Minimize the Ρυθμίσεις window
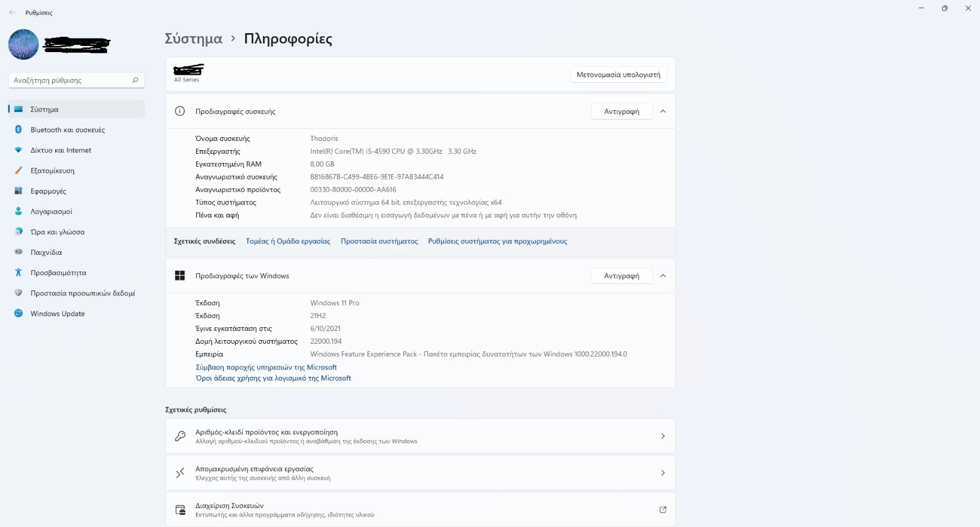The width and height of the screenshot is (980, 527). tap(921, 8)
